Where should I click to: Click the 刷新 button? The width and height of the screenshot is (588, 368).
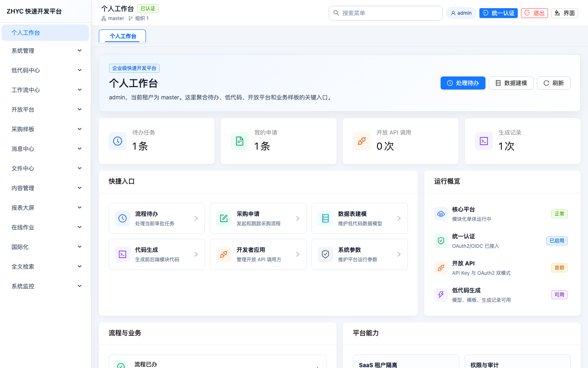pyautogui.click(x=554, y=83)
